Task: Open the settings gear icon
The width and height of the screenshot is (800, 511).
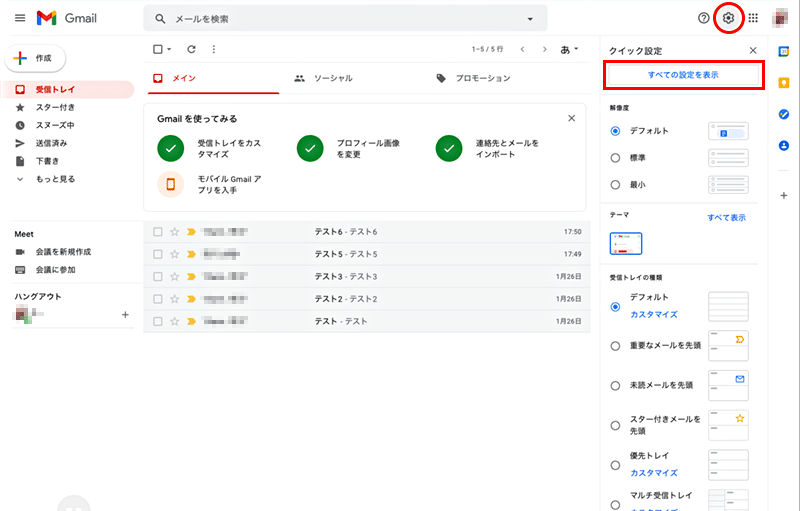Action: click(x=728, y=18)
